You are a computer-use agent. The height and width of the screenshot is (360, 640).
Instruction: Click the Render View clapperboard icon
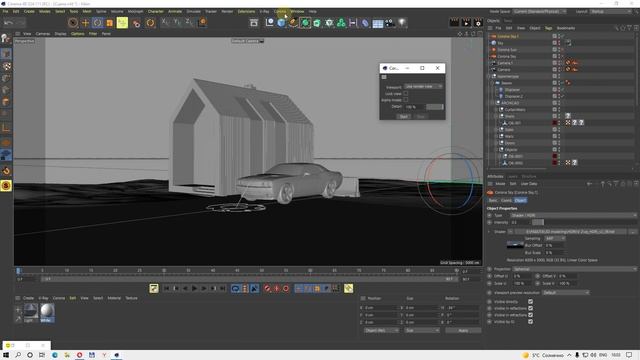tap(454, 23)
